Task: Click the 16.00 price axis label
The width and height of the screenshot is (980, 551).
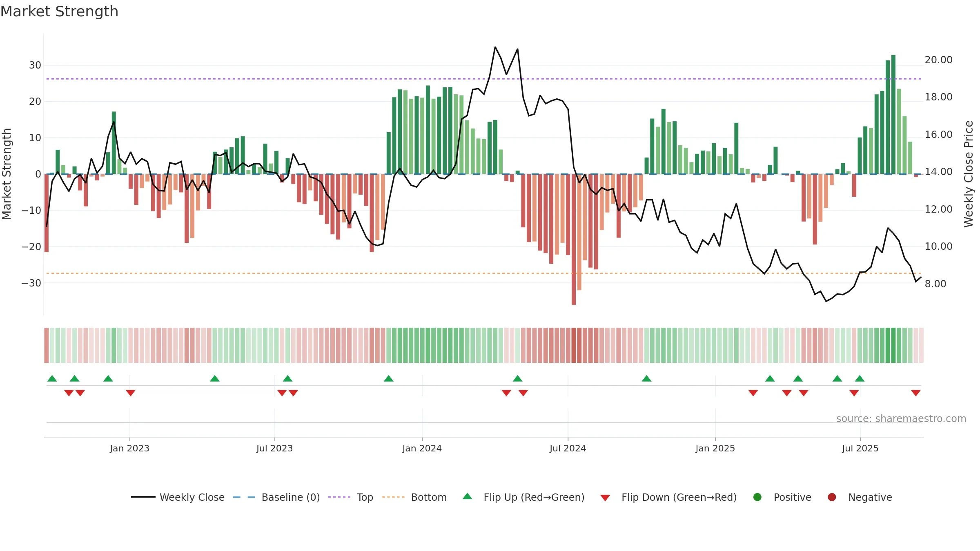Action: coord(938,135)
